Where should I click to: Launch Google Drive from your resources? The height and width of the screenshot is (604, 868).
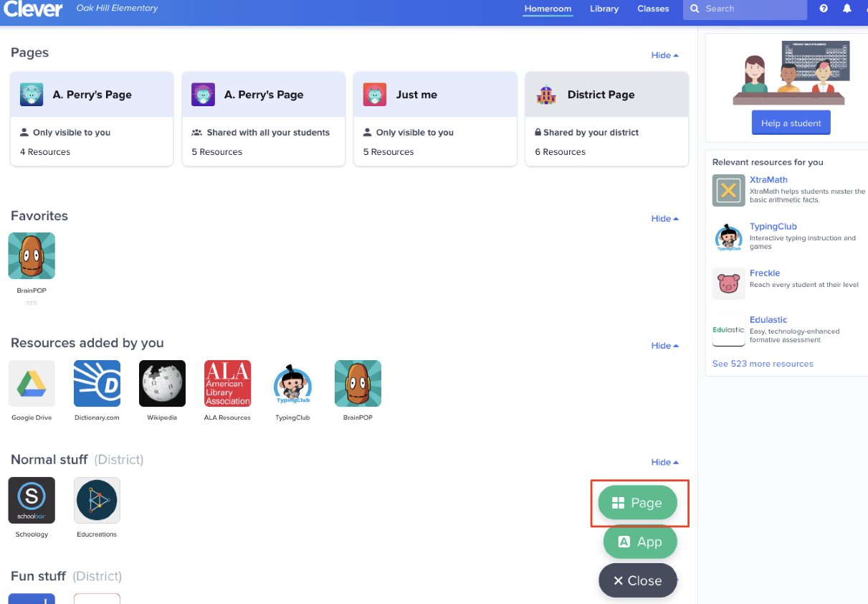coord(31,383)
